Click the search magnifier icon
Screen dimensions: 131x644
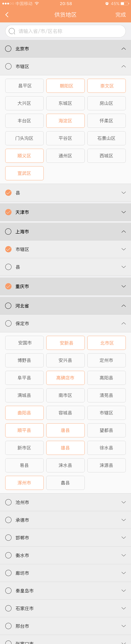(x=12, y=31)
